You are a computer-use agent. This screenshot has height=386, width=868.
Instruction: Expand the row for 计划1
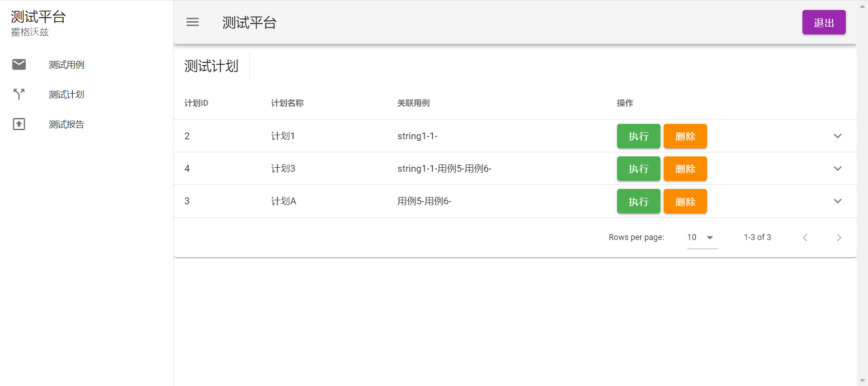[837, 136]
